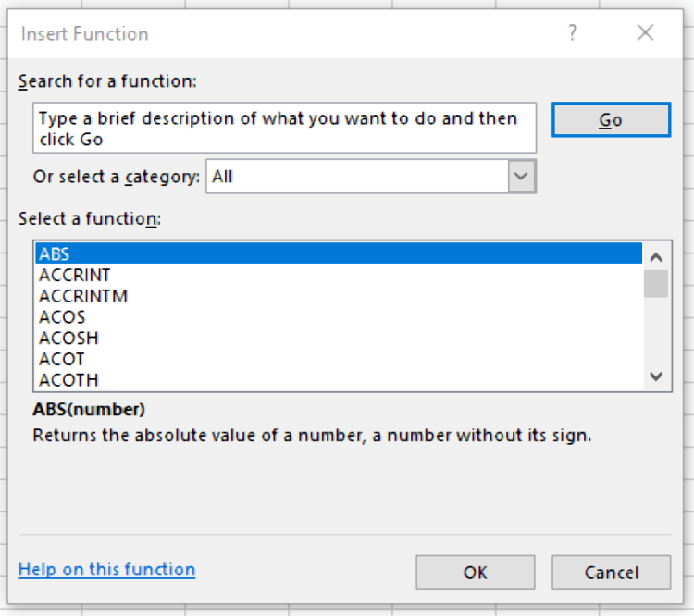Viewport: 694px width, 616px height.
Task: Choose ACOS from the function list
Action: click(62, 317)
